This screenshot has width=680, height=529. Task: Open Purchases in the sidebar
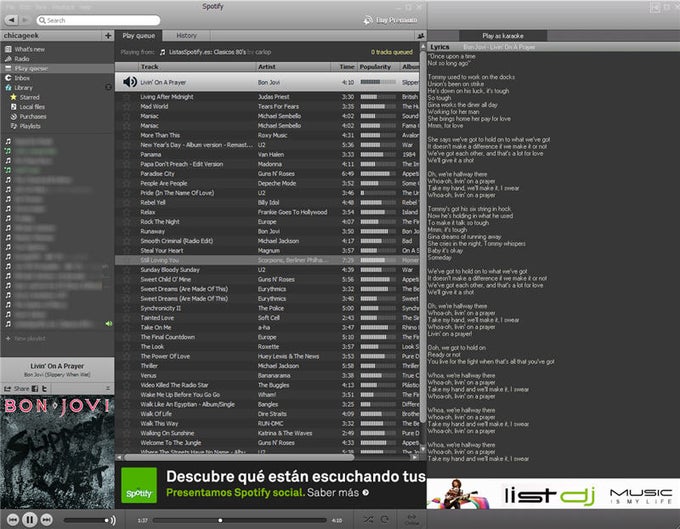click(x=33, y=116)
